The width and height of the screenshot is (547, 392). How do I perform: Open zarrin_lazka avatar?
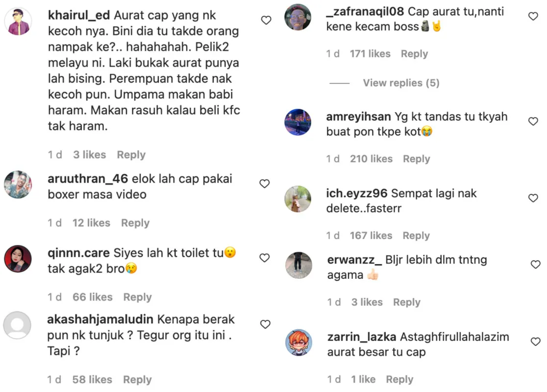tap(298, 342)
